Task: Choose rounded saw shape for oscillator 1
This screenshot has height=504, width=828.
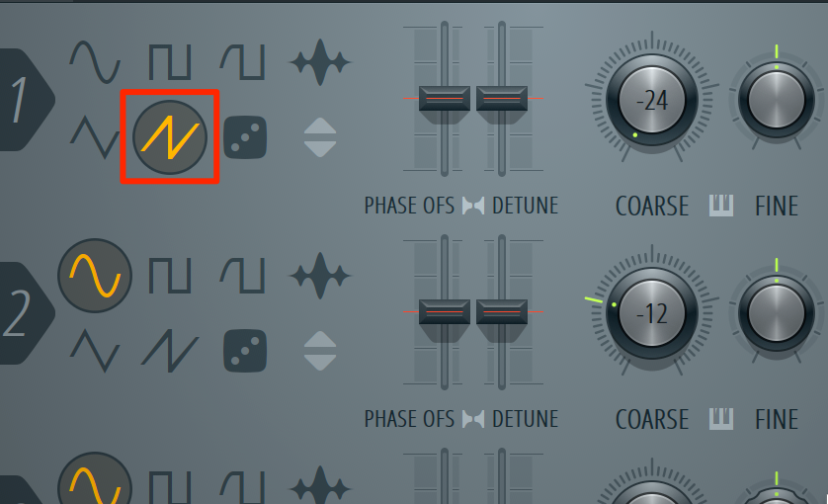Action: [x=242, y=62]
